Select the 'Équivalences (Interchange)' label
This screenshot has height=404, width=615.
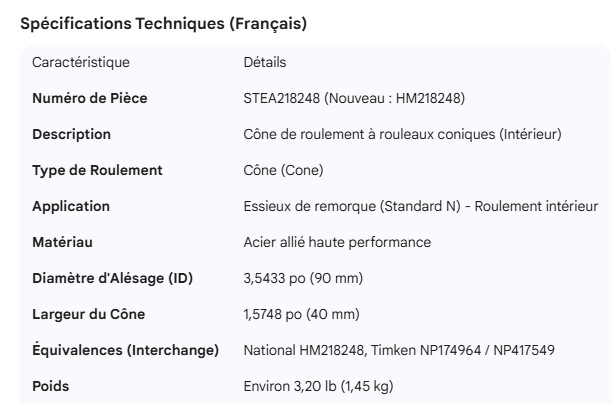coord(126,350)
